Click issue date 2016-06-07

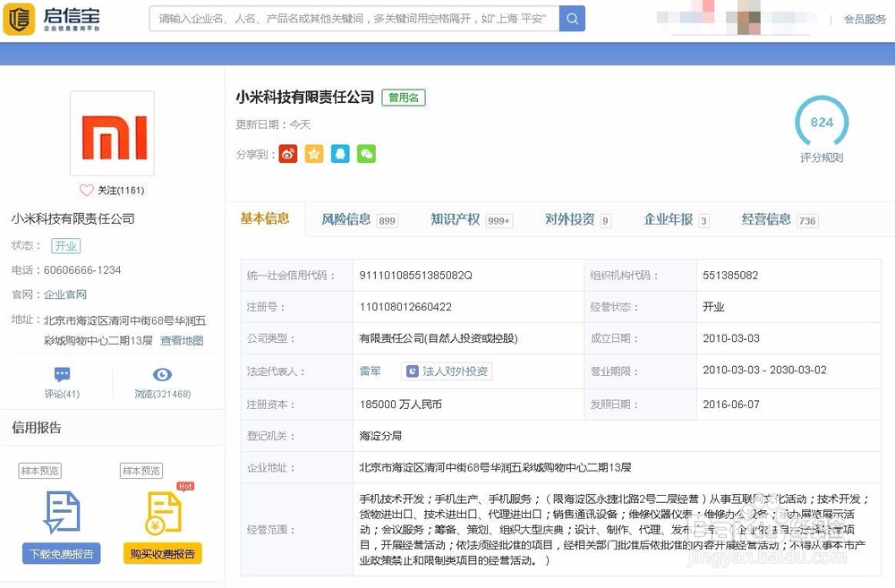[731, 405]
